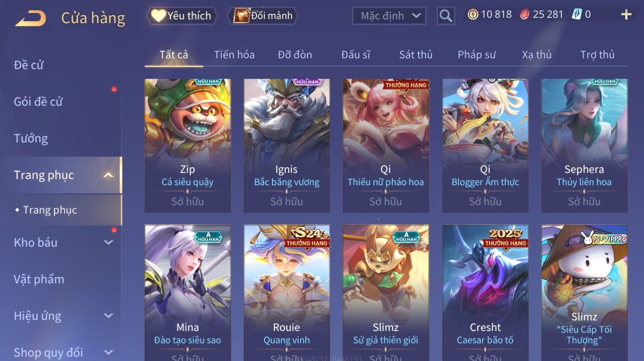
Task: Switch to the Sát thủ tab
Action: 416,55
